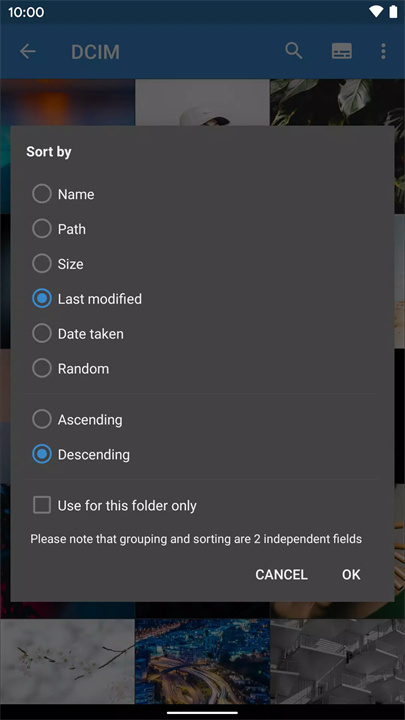Open the blossom branch photo thumbnail
Image resolution: width=405 pixels, height=720 pixels.
pyautogui.click(x=68, y=661)
